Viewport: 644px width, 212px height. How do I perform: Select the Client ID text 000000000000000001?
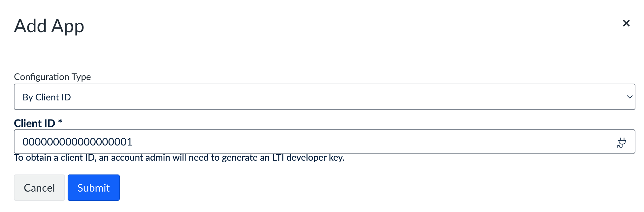(78, 142)
